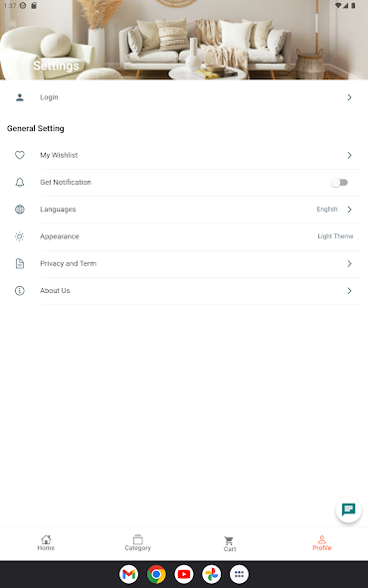This screenshot has height=588, width=368.
Task: Go to the Category tab
Action: [x=138, y=542]
